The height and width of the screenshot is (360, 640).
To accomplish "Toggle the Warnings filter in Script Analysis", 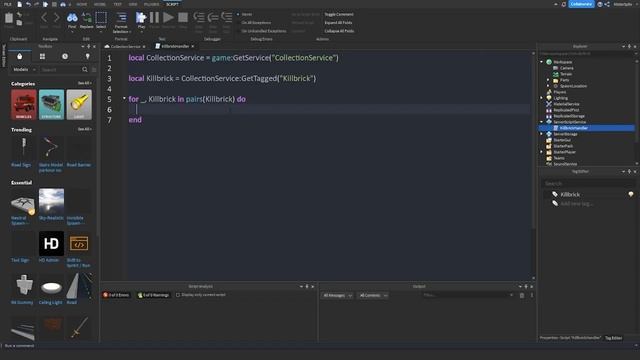I will click(153, 295).
